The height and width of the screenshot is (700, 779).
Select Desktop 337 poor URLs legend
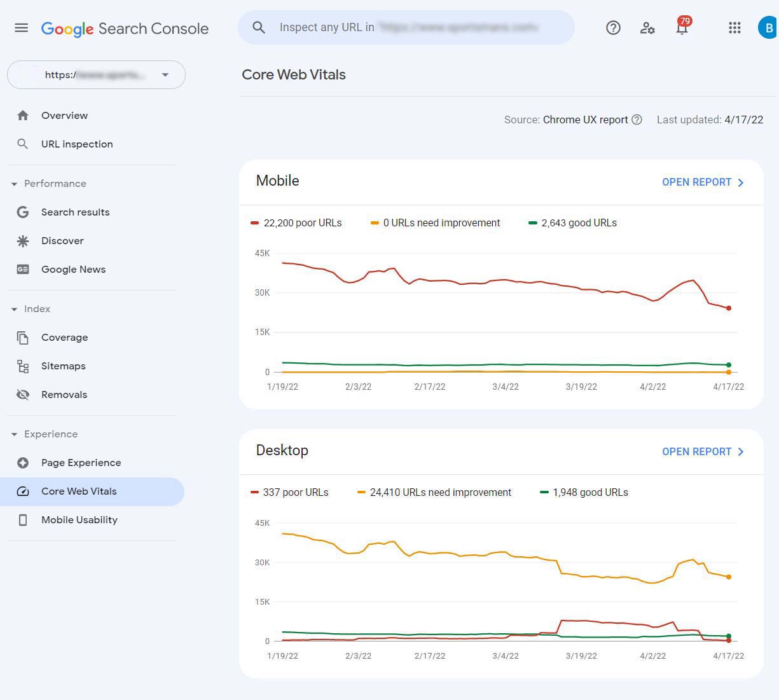[289, 493]
